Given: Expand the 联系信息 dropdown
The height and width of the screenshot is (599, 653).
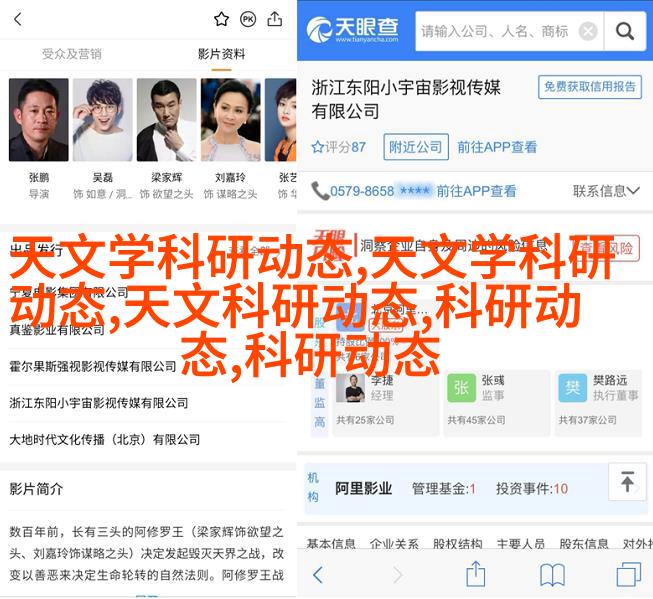Looking at the screenshot, I should click(x=606, y=191).
